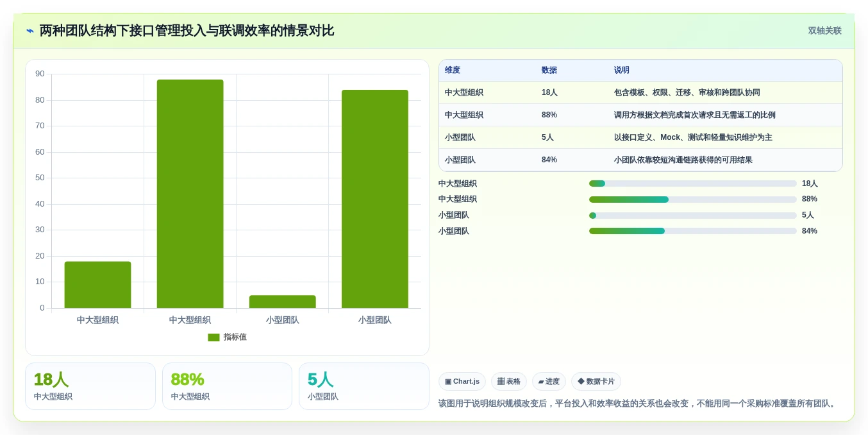Click the tallest chart bar valued 88

pos(190,194)
